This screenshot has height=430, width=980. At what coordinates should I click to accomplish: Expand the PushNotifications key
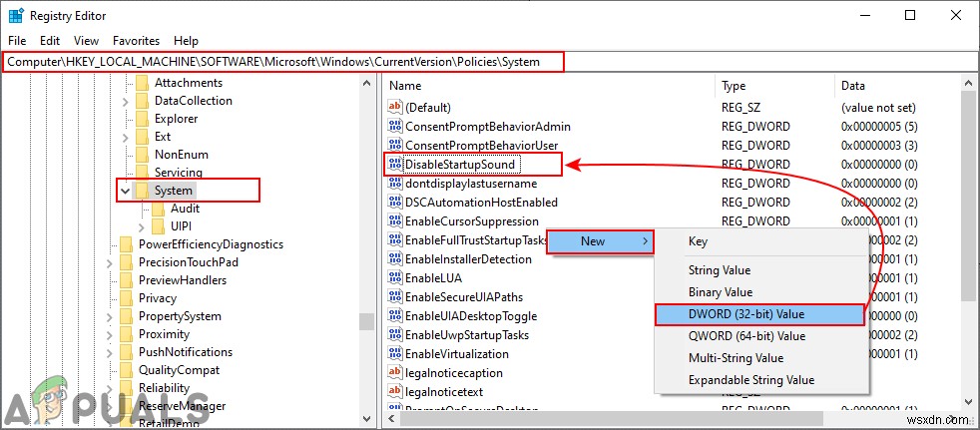pos(110,352)
